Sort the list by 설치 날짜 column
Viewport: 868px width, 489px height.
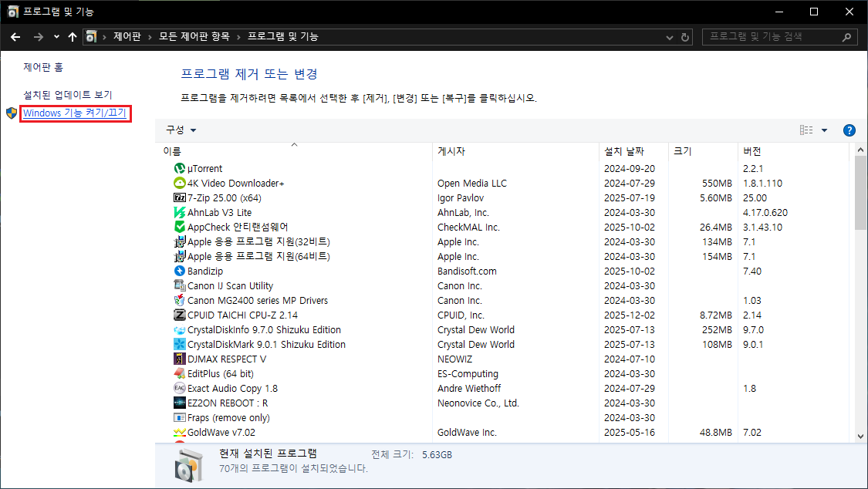[x=623, y=151]
